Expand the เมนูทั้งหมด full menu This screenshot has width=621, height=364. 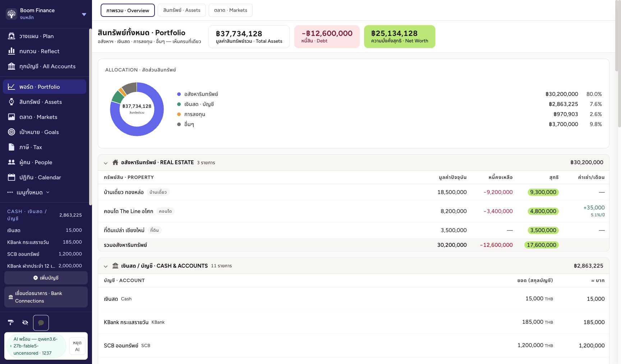tap(28, 192)
